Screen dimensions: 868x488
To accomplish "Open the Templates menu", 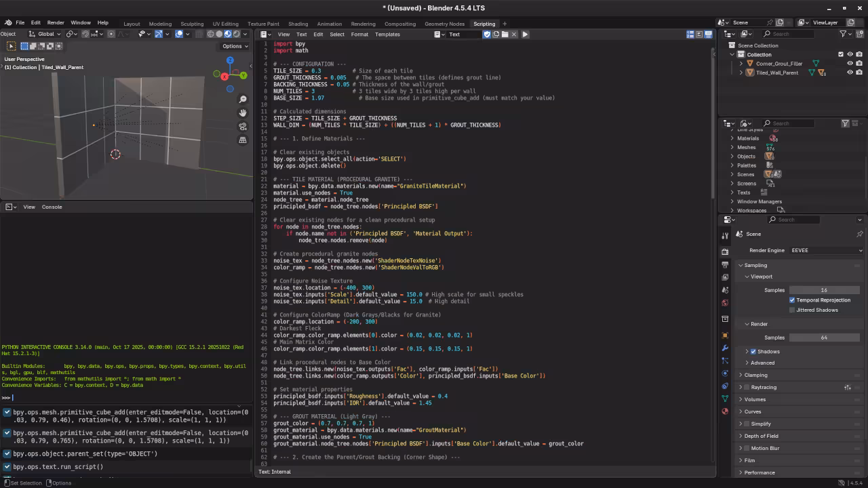I will [x=387, y=34].
